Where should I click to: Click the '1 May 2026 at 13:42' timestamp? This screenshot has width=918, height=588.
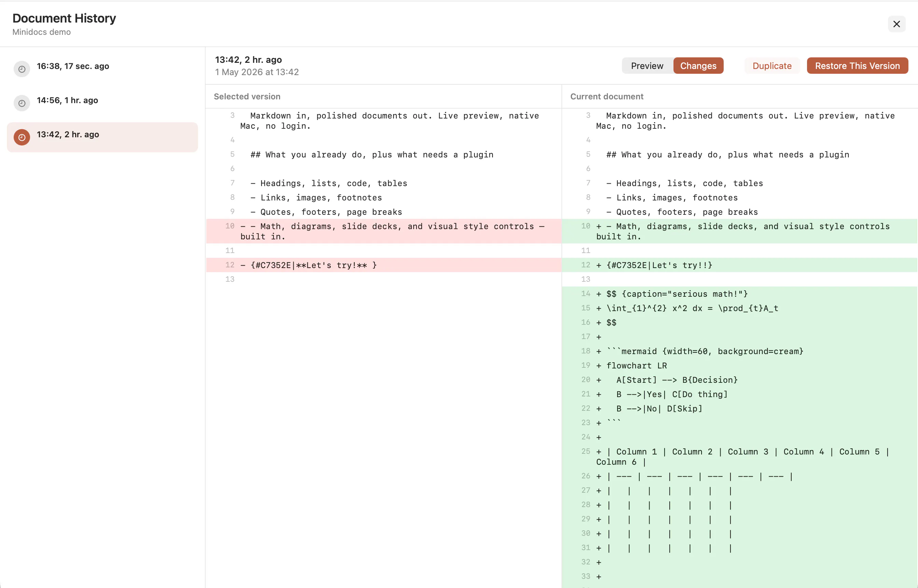point(257,72)
